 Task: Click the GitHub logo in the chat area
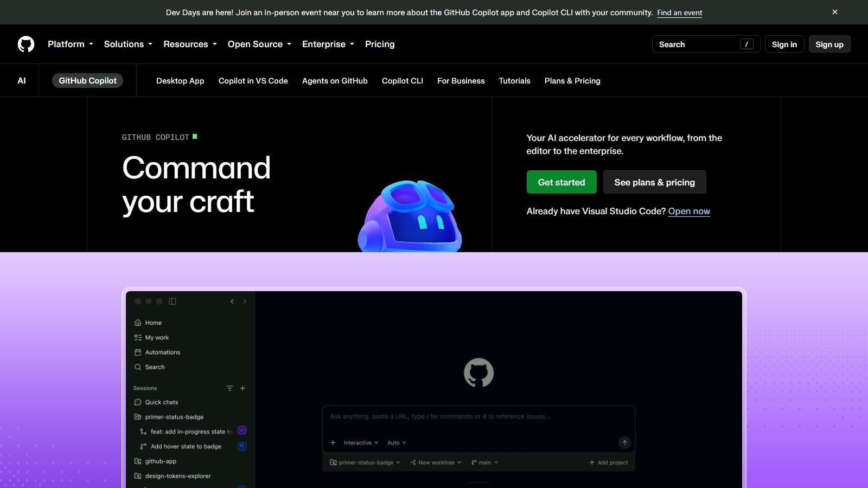(x=478, y=373)
